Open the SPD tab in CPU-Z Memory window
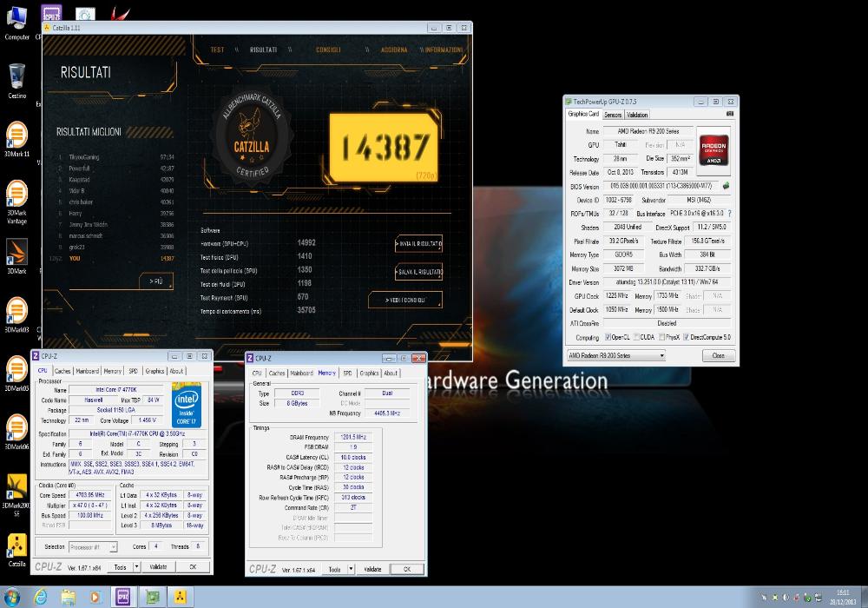The height and width of the screenshot is (608, 868). (347, 373)
